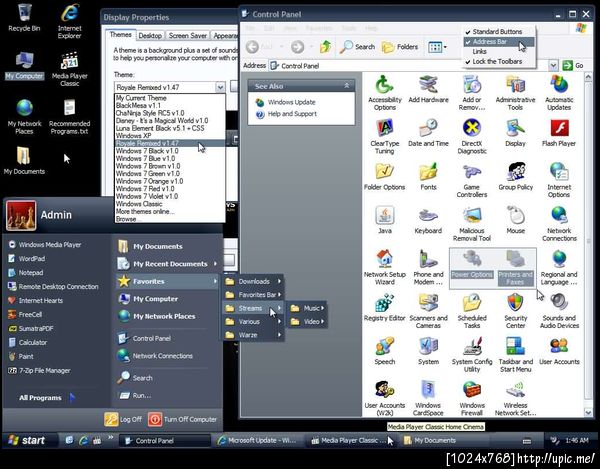Open User Accounts icon
This screenshot has width=600, height=469.
[x=559, y=351]
